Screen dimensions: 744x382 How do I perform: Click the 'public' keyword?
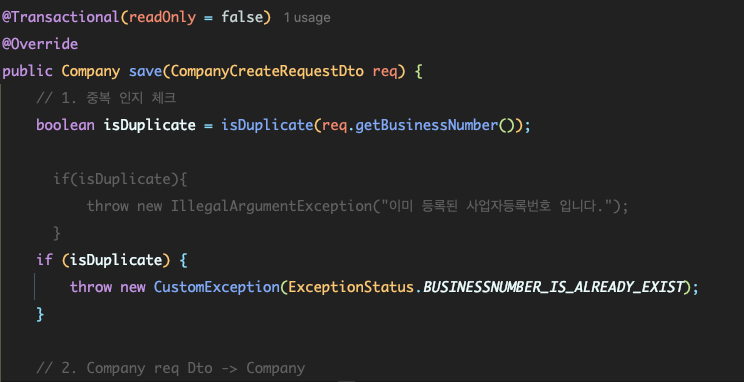pos(28,72)
